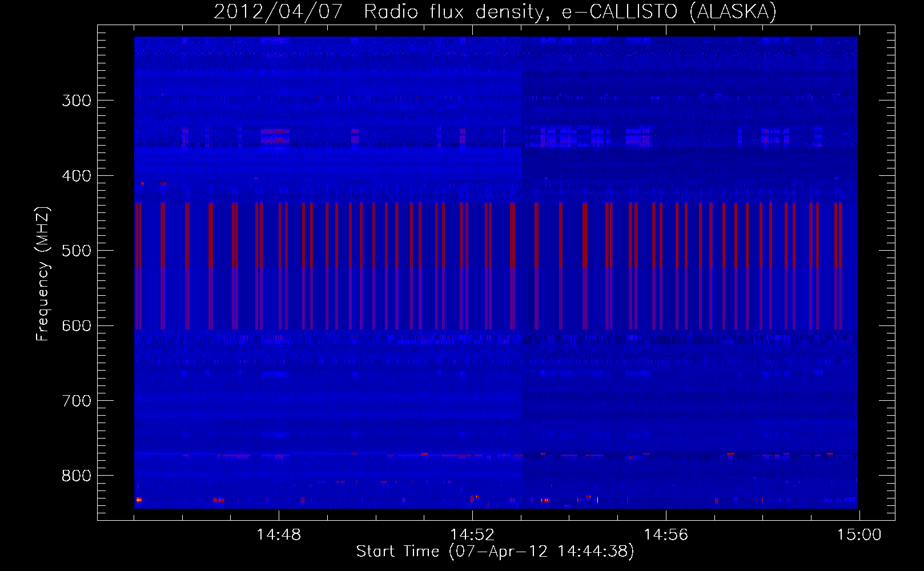The width and height of the screenshot is (924, 571).
Task: Click the 15:00 time tick label
Action: (859, 535)
